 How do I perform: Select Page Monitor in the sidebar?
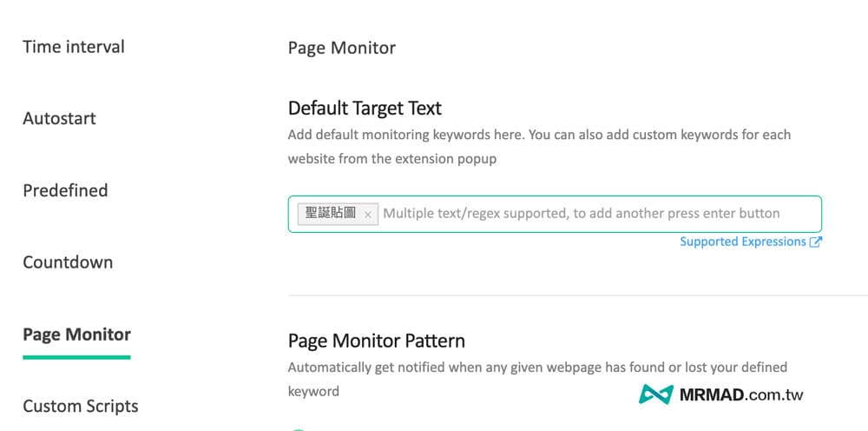(77, 335)
